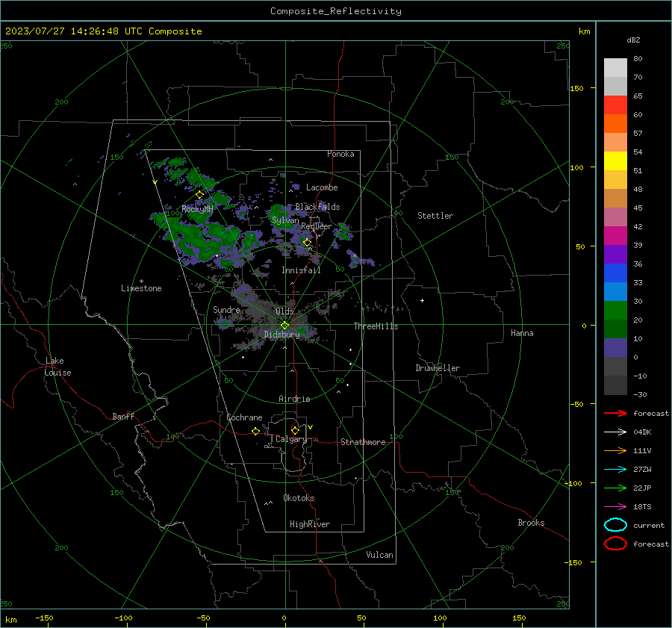The height and width of the screenshot is (628, 672).
Task: Click the 'Cochrane' map label
Action: 244,417
